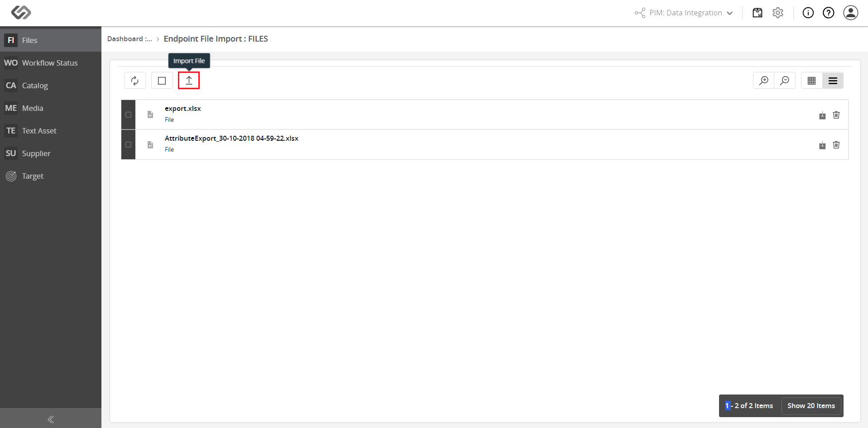The width and height of the screenshot is (868, 428).
Task: Click the TE badge in sidebar
Action: [11, 131]
